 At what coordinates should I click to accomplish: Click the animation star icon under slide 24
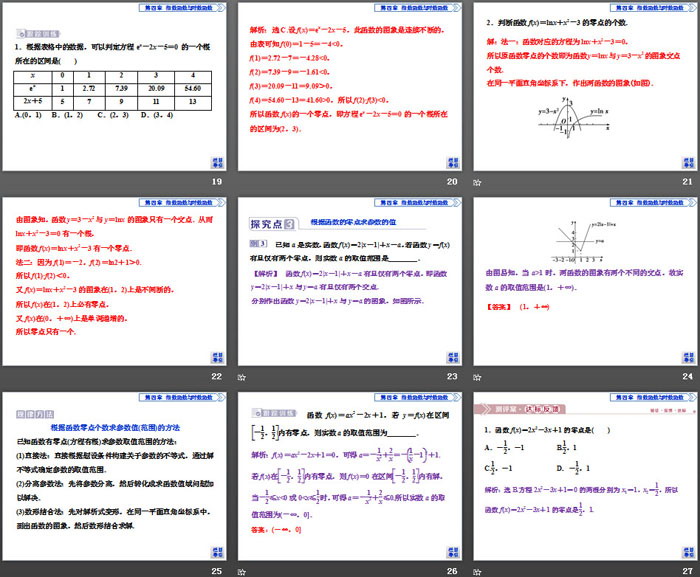pos(477,377)
